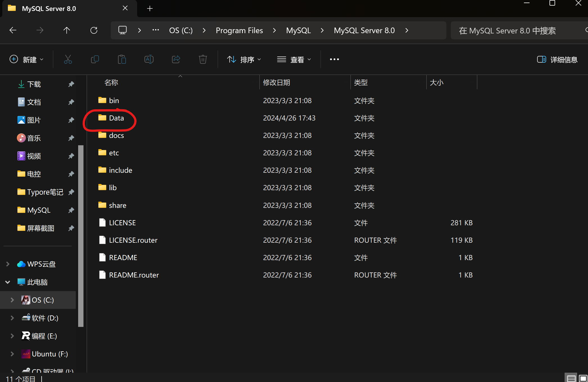The height and width of the screenshot is (382, 588).
Task: Go back with the back arrow
Action: click(13, 30)
